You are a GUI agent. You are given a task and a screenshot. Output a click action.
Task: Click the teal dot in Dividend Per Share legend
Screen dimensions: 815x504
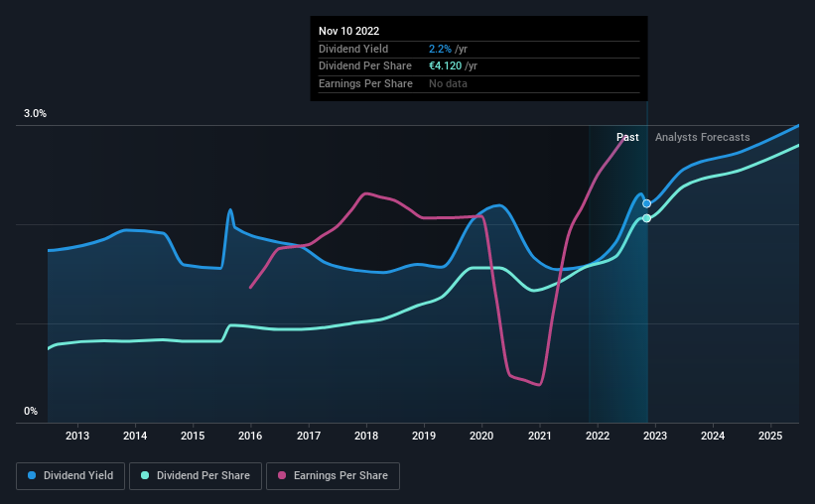click(145, 475)
